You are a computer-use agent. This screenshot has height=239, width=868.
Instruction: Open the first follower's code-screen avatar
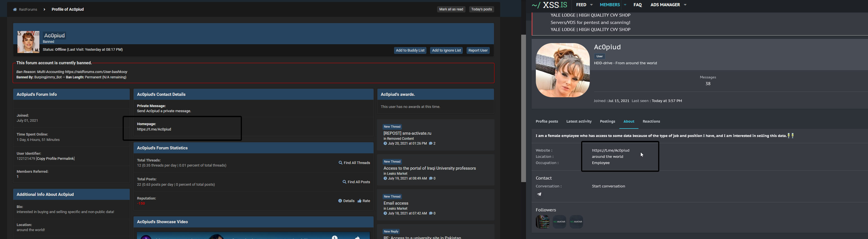(543, 222)
